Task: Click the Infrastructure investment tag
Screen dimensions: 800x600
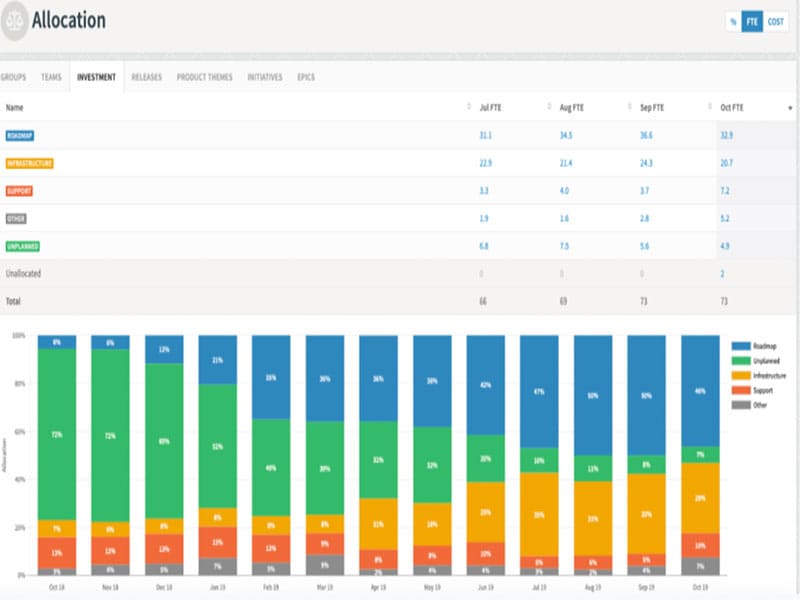Action: click(x=29, y=163)
